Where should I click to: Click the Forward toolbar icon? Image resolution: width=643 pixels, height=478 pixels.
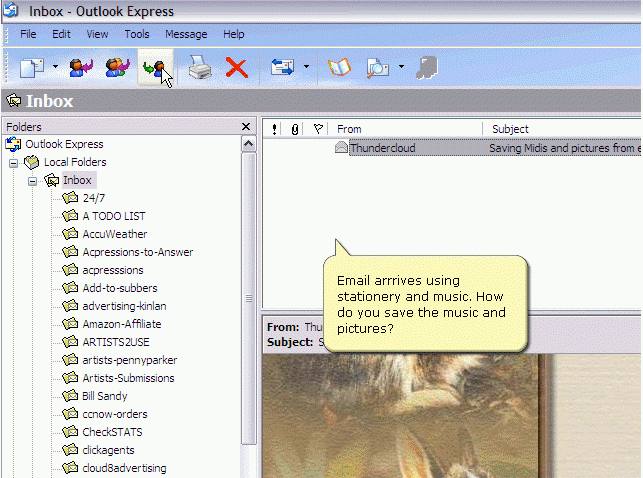(x=155, y=68)
